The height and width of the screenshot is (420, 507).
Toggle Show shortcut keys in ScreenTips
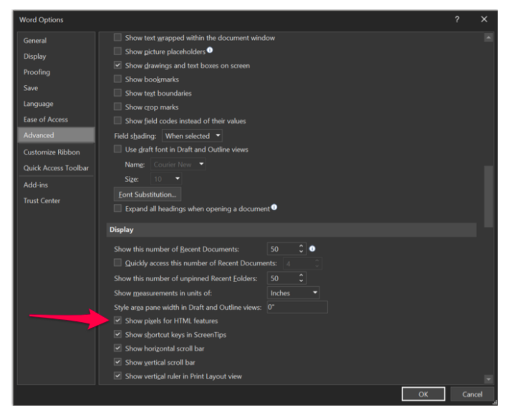click(118, 335)
